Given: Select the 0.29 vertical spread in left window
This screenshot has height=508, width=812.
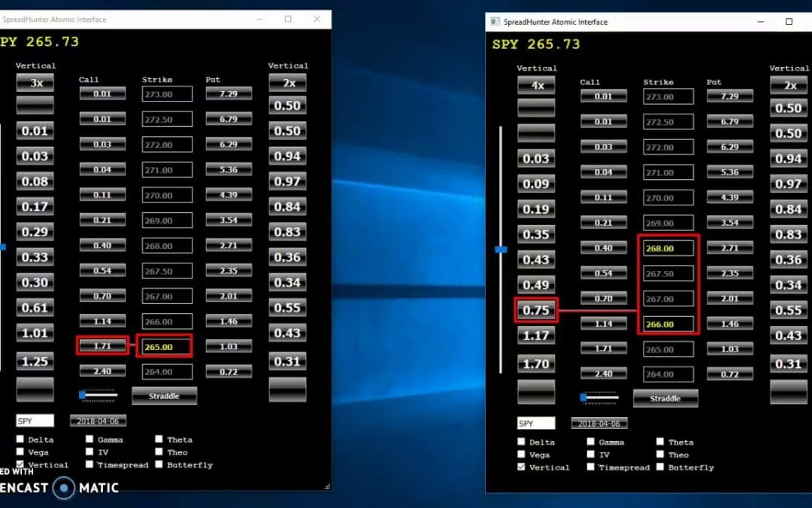Looking at the screenshot, I should [35, 232].
